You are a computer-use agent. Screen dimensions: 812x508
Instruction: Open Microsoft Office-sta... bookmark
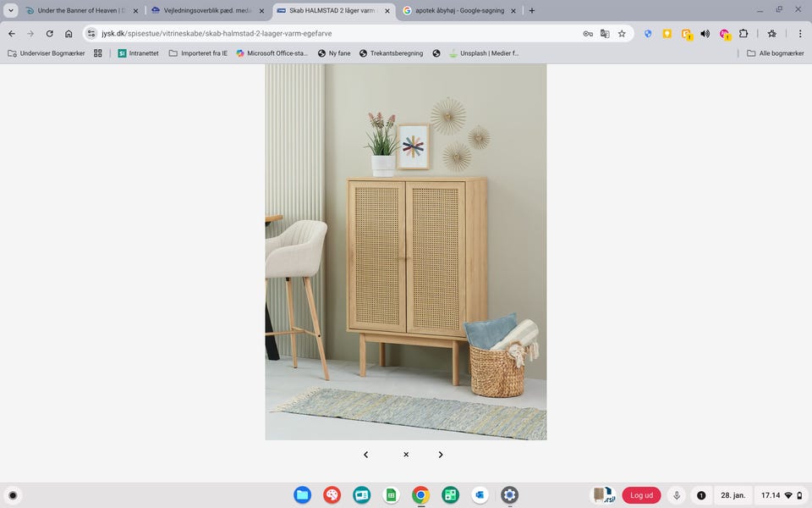272,53
